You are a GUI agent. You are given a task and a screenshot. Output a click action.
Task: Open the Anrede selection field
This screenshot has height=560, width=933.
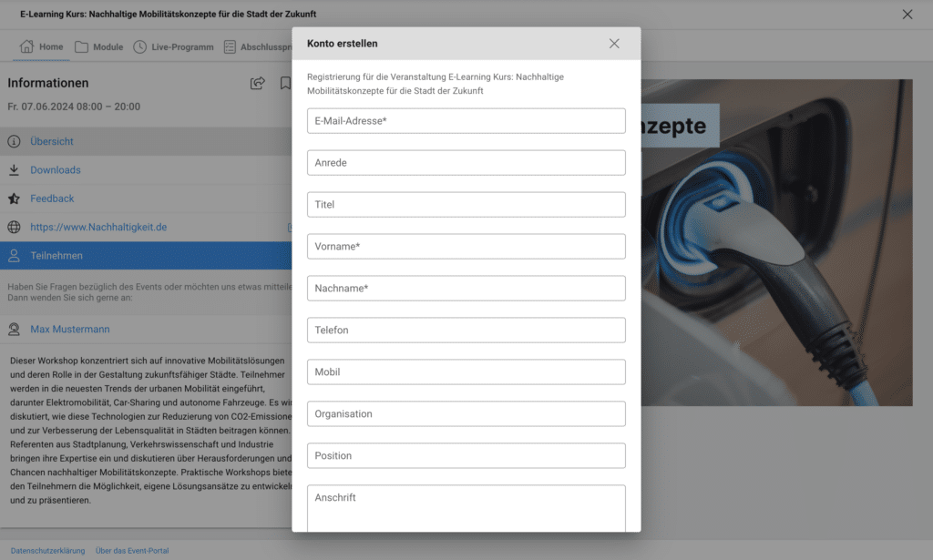(466, 163)
